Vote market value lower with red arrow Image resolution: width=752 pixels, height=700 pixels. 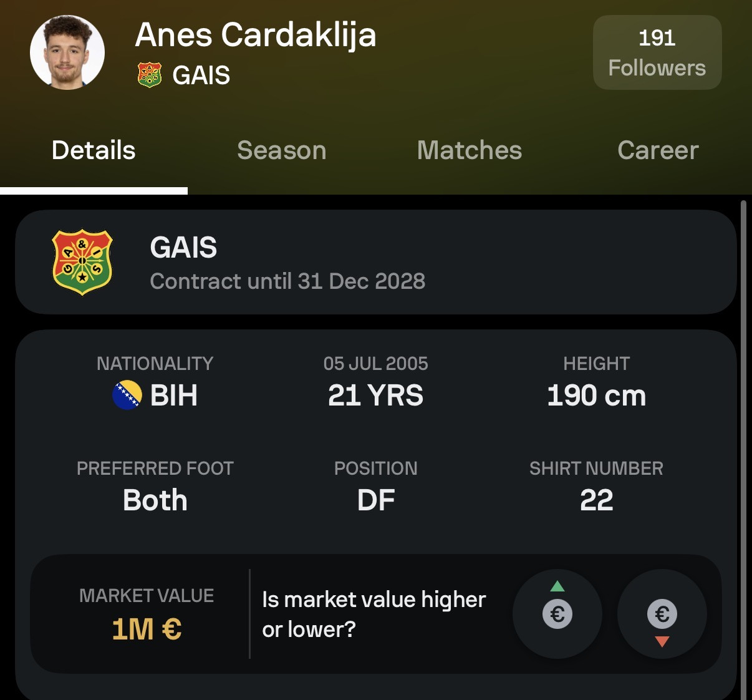[x=662, y=614]
